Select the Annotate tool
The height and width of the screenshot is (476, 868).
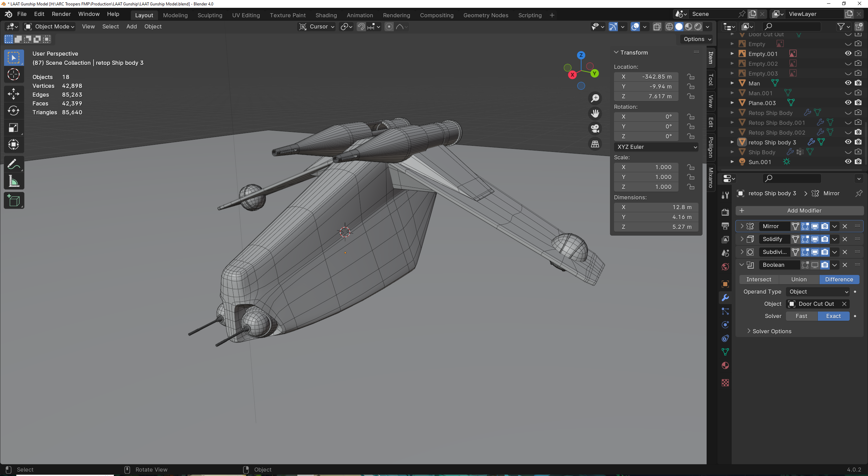pos(14,164)
